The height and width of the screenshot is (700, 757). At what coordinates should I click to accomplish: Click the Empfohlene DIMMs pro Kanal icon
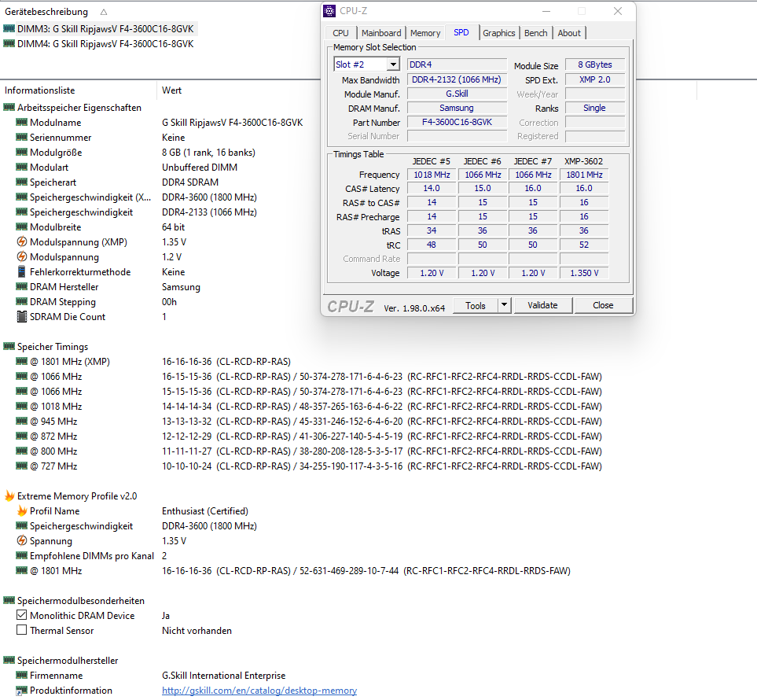[x=21, y=555]
